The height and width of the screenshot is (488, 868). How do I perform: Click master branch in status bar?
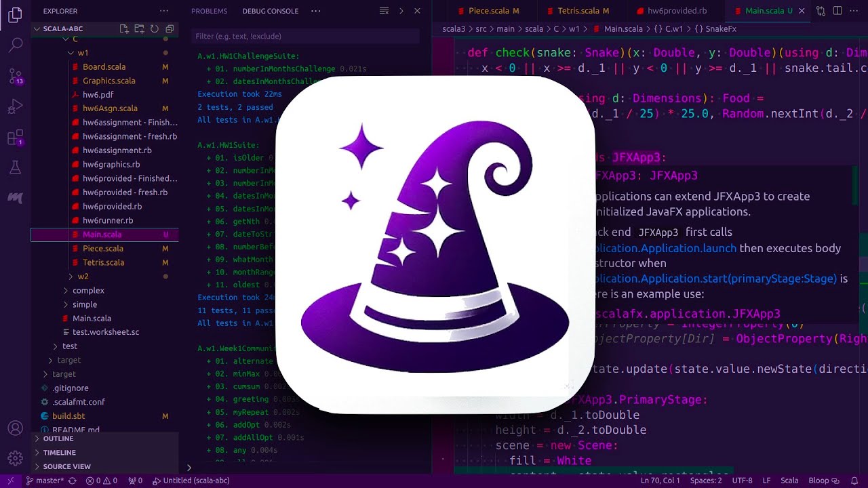[47, 481]
